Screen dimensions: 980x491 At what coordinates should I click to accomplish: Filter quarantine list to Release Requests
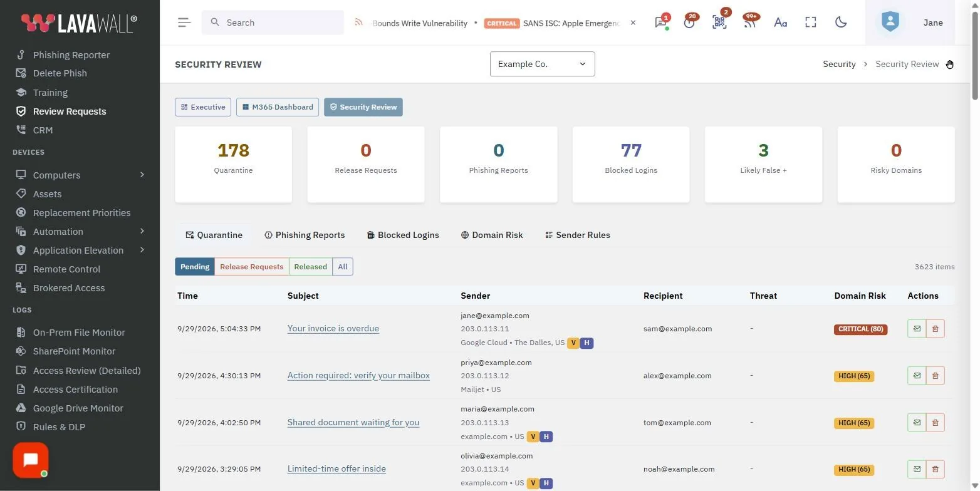[252, 267]
